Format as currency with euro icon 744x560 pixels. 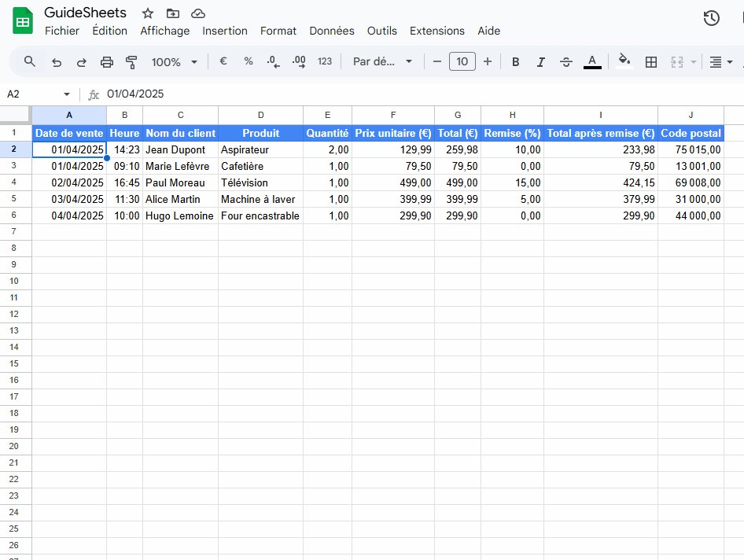coord(223,61)
